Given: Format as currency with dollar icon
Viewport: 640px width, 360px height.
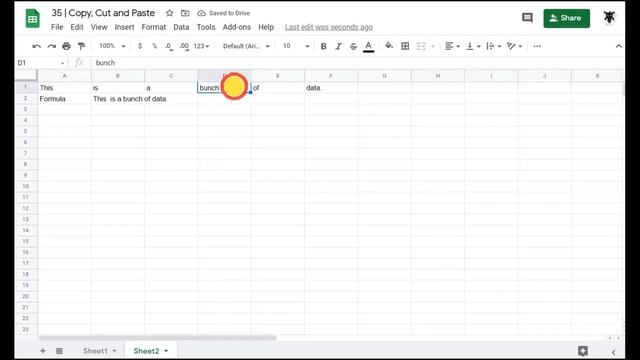Looking at the screenshot, I should [140, 46].
